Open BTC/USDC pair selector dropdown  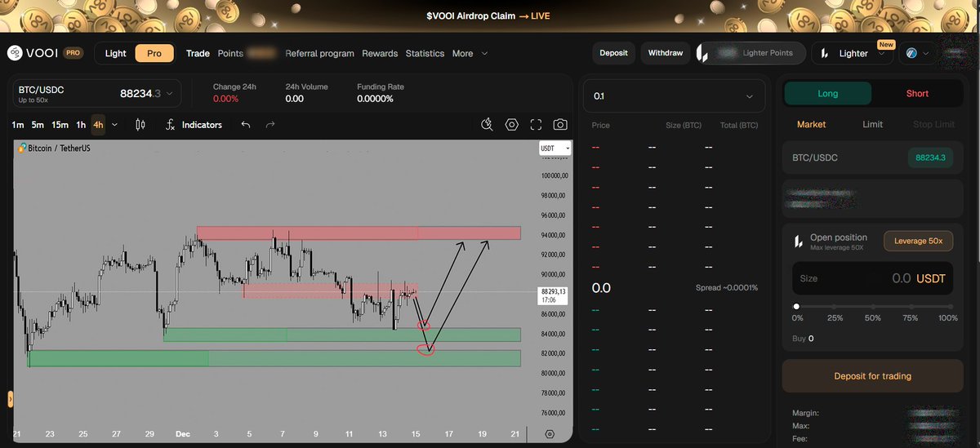(97, 94)
